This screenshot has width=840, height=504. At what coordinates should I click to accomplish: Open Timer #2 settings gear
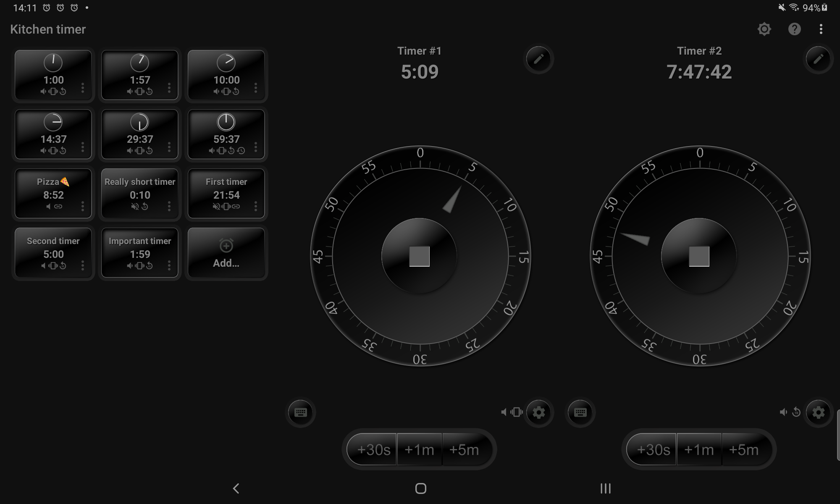click(818, 412)
